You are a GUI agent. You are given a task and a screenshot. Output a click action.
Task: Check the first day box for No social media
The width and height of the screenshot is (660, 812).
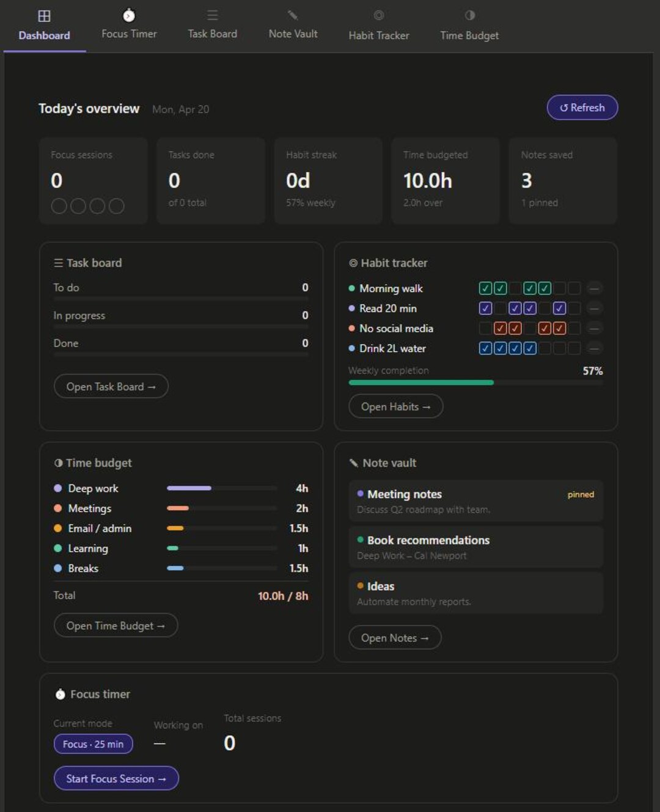point(486,329)
